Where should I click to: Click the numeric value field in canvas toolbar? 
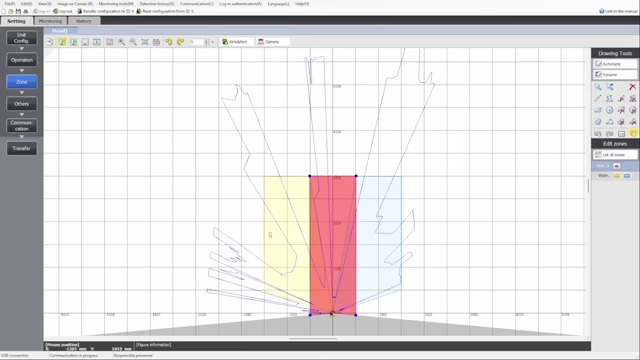tap(197, 42)
